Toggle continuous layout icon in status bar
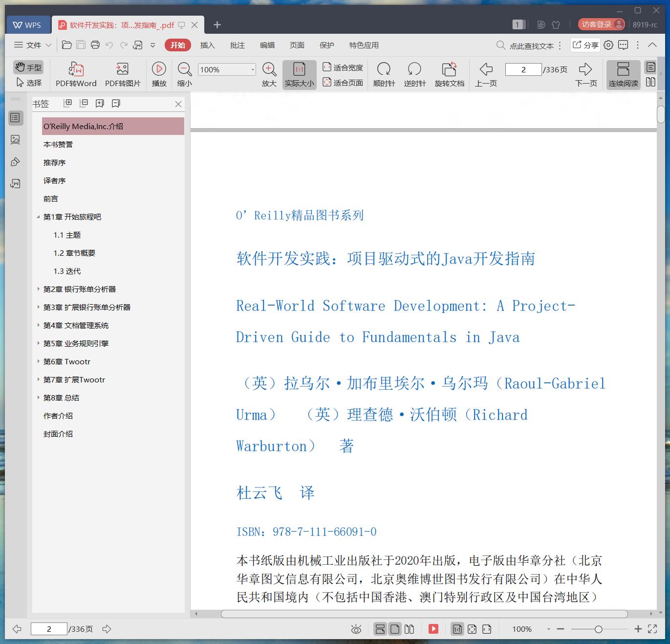This screenshot has width=670, height=644. 380,629
